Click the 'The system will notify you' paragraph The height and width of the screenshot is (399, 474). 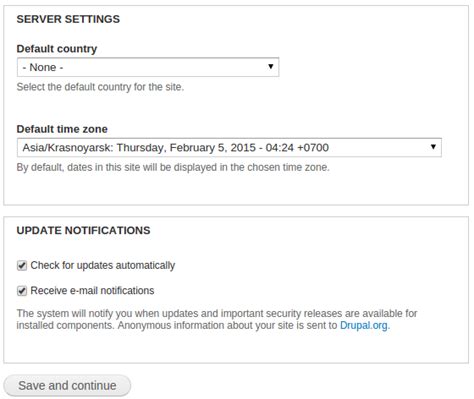click(x=217, y=319)
